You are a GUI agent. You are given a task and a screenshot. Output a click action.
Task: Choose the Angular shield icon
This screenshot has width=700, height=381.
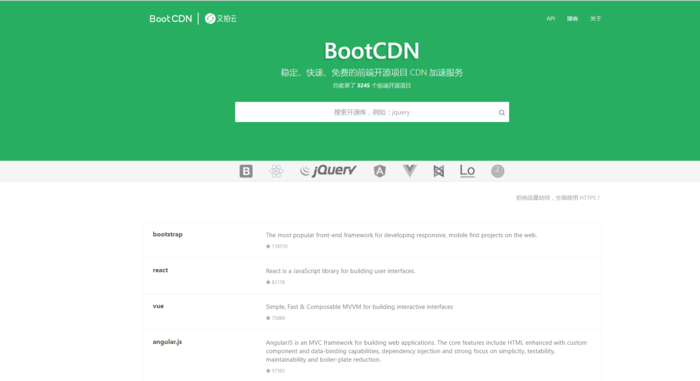tap(379, 171)
